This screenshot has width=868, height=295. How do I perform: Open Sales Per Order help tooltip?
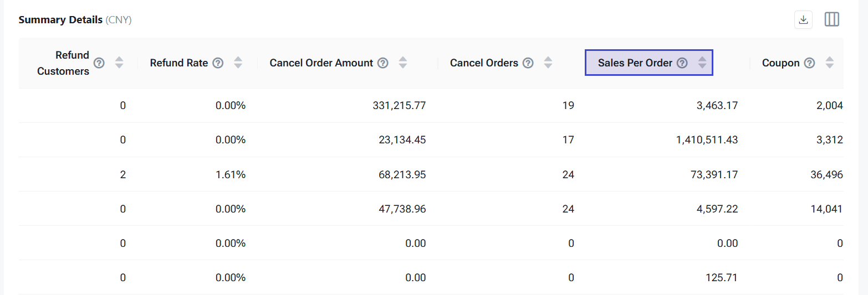pyautogui.click(x=682, y=63)
